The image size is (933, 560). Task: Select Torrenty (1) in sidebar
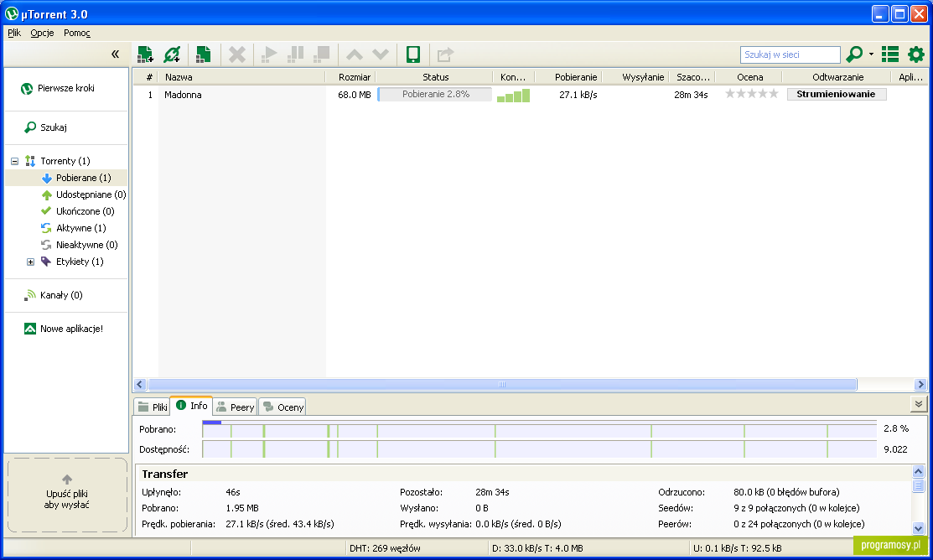click(x=65, y=161)
